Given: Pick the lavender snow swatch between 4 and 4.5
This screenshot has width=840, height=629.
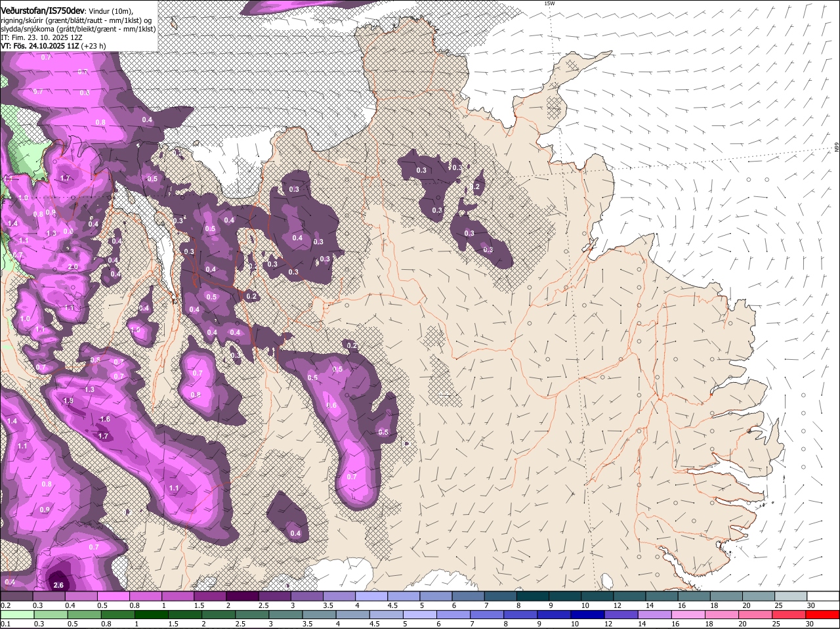Looking at the screenshot, I should pyautogui.click(x=371, y=596).
